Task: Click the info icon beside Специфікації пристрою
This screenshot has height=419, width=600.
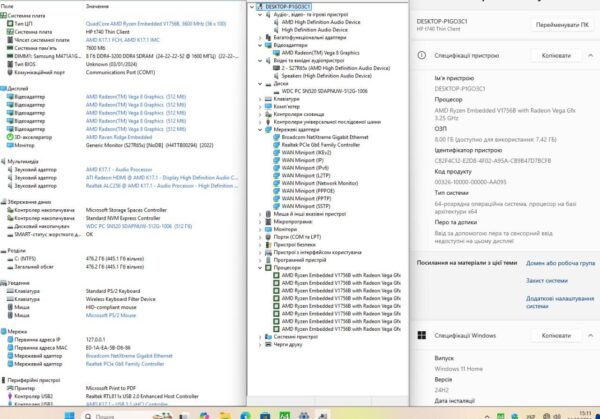Action: click(x=422, y=55)
